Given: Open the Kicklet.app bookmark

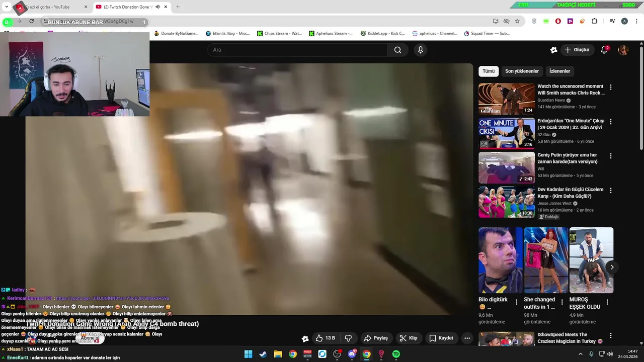Looking at the screenshot, I should click(382, 34).
